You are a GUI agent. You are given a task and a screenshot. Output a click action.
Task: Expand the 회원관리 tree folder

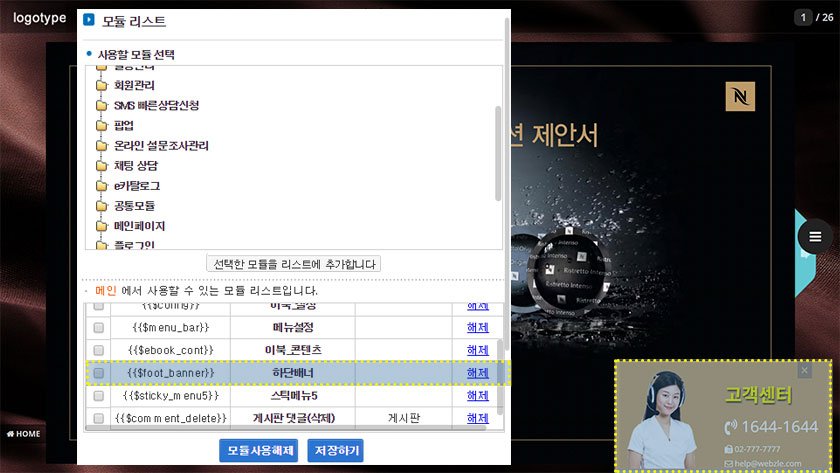pyautogui.click(x=134, y=85)
